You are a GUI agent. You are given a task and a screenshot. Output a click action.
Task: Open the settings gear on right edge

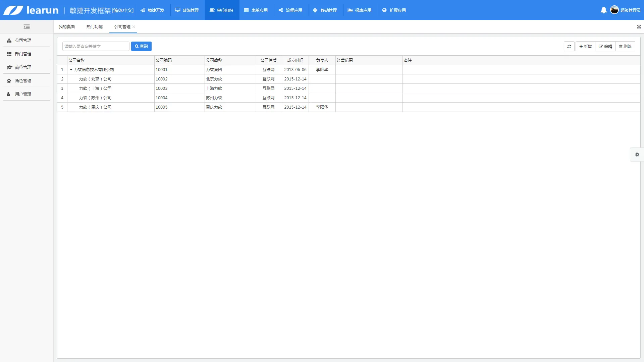tap(637, 155)
